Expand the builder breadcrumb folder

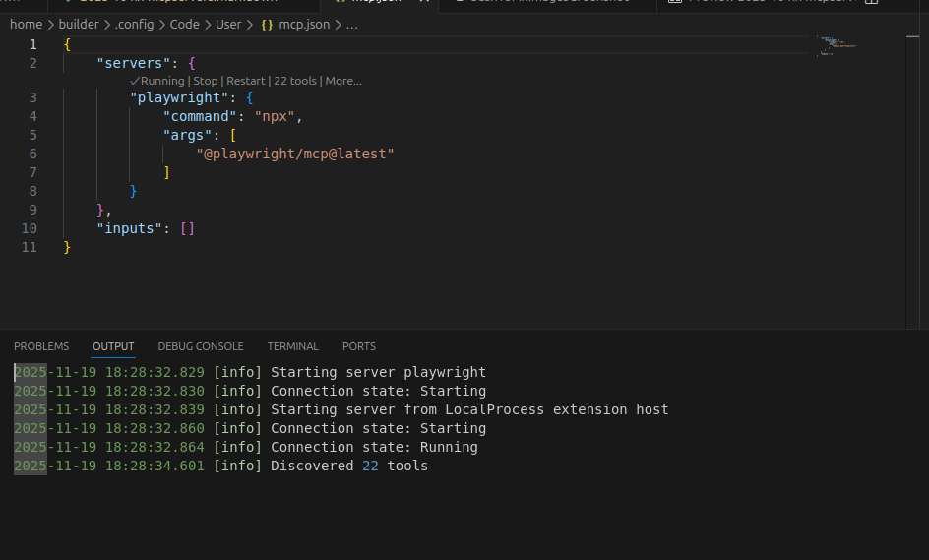tap(79, 24)
